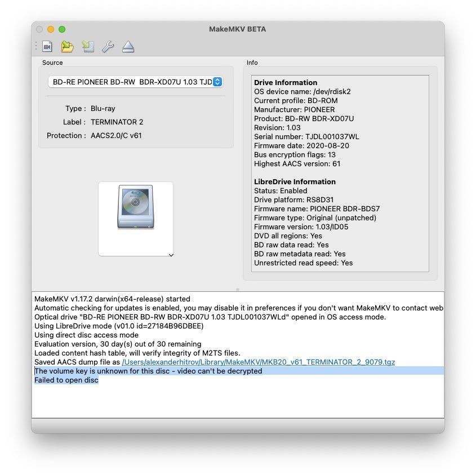Screen dimensions: 476x475
Task: Click the "Loaded content hash table" log line
Action: pyautogui.click(x=137, y=353)
